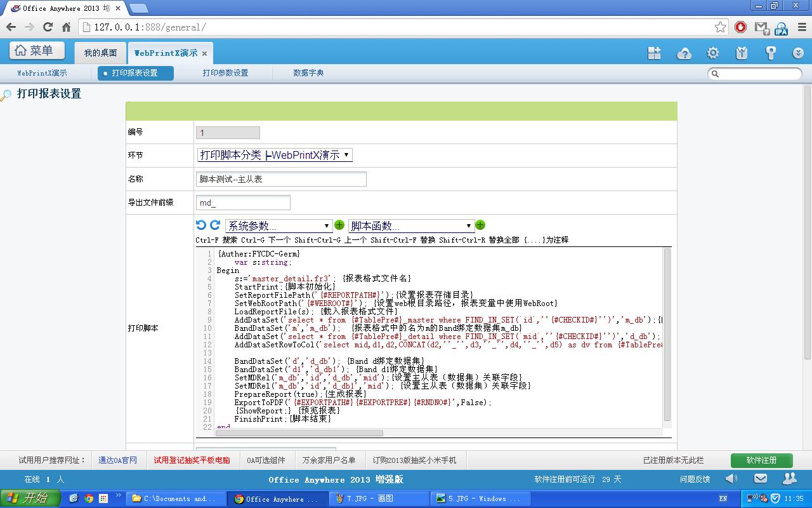The image size is (812, 508).
Task: Open the theme shirt icon
Action: click(x=742, y=53)
